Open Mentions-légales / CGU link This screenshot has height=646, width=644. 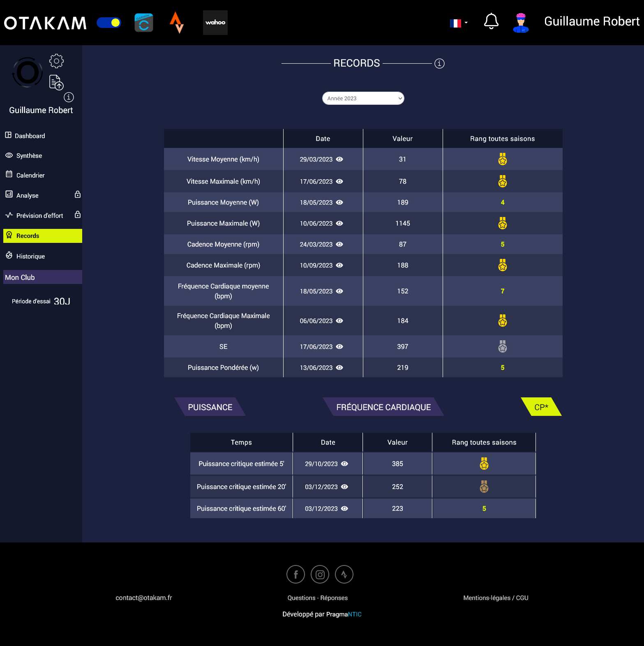tap(496, 598)
